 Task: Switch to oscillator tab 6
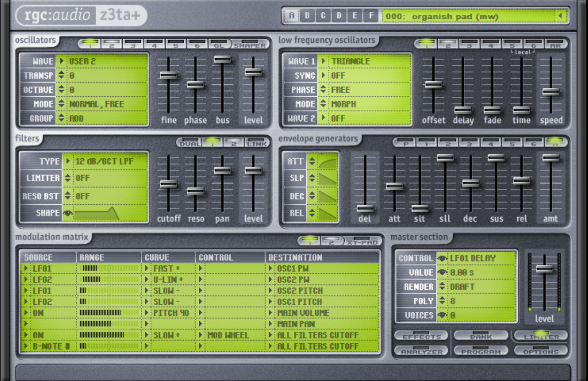coord(197,44)
